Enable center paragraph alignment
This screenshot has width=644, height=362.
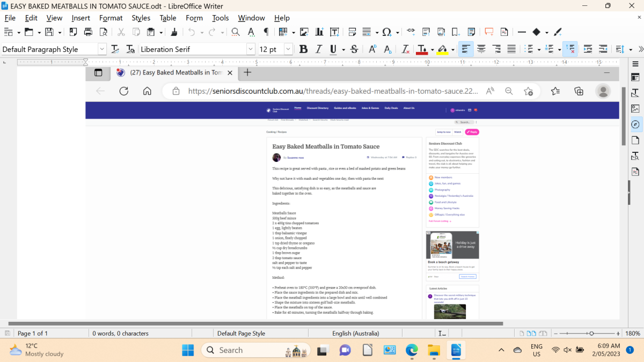point(481,49)
